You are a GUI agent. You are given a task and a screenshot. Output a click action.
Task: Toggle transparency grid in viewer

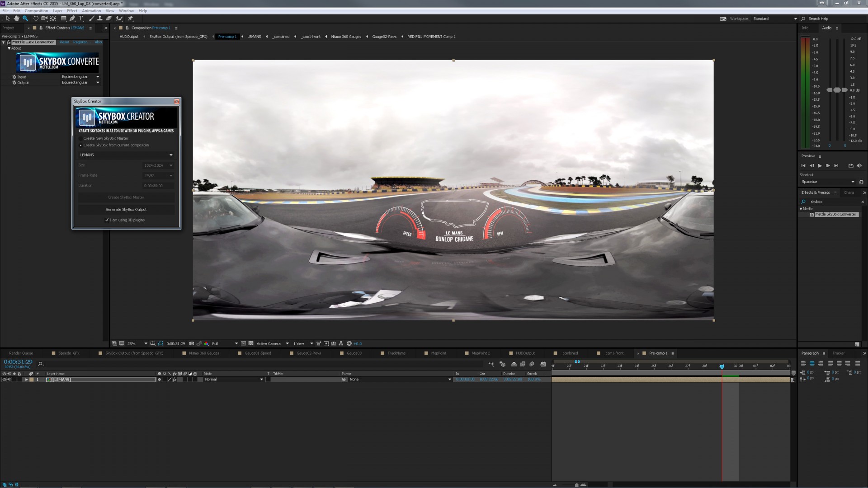point(251,343)
